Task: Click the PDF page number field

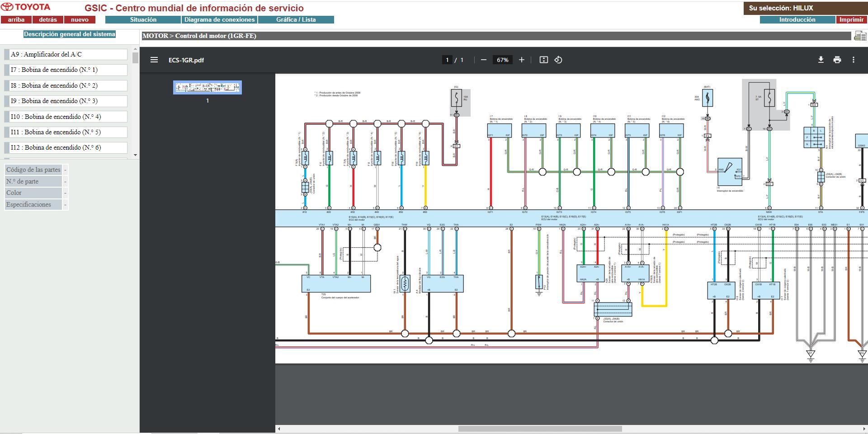Action: click(x=447, y=60)
